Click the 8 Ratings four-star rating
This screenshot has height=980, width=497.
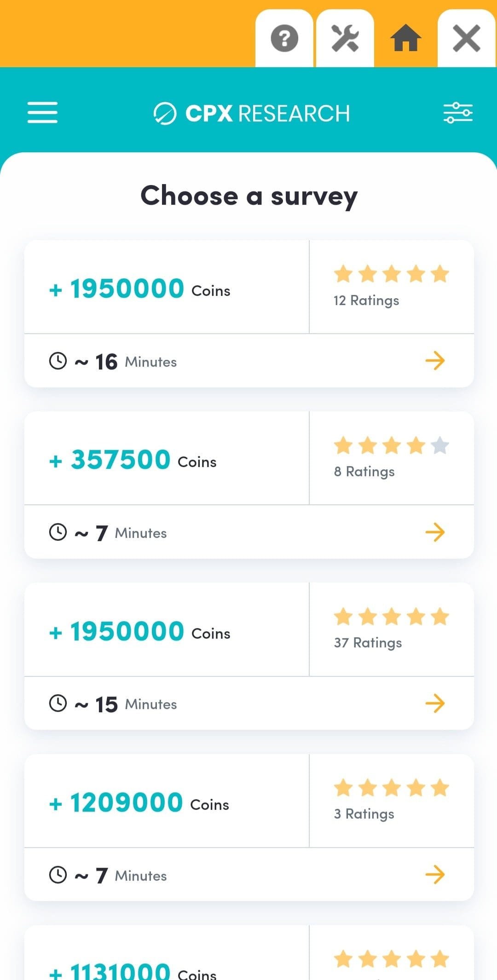click(391, 445)
